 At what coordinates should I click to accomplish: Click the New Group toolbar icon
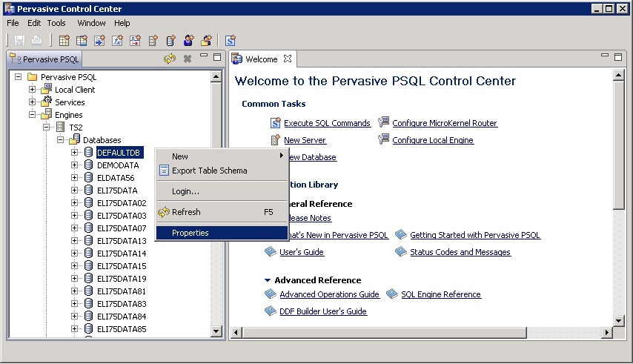coord(206,40)
